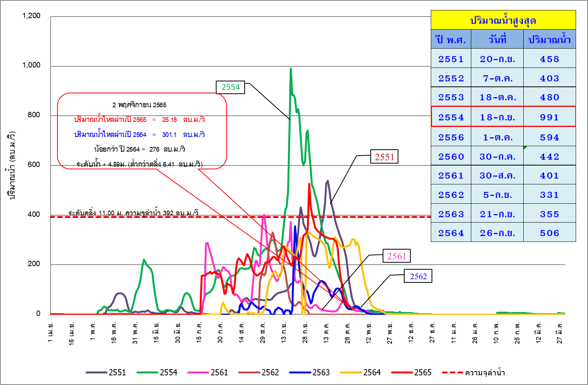This screenshot has height=385, width=588.
Task: Click the pink 2561 callout label on the chart
Action: 396,256
